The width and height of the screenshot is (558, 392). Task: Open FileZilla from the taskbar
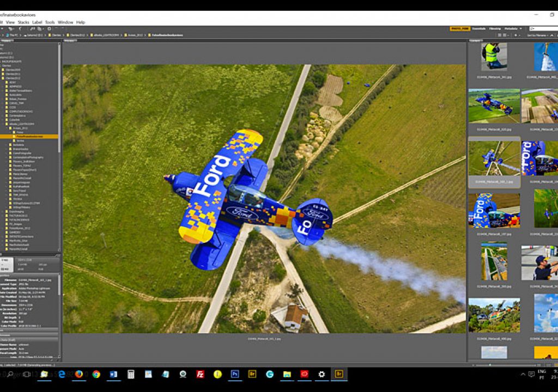[201, 374]
